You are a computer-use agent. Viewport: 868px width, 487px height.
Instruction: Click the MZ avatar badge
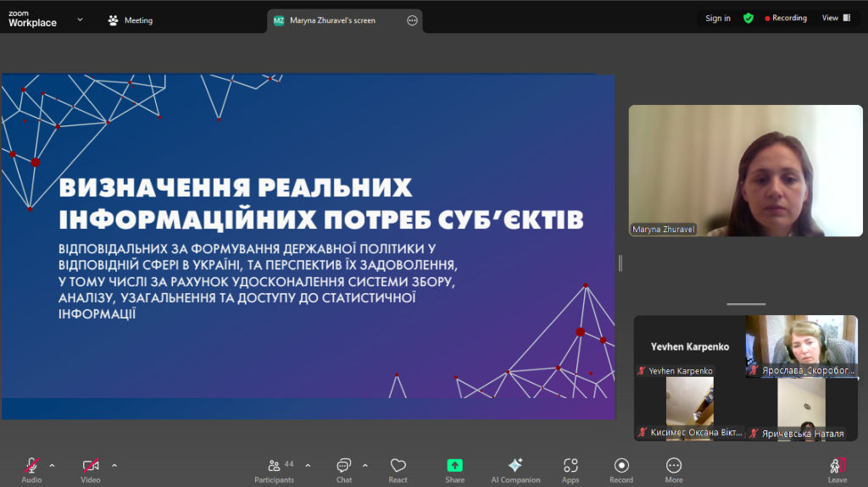[x=279, y=20]
